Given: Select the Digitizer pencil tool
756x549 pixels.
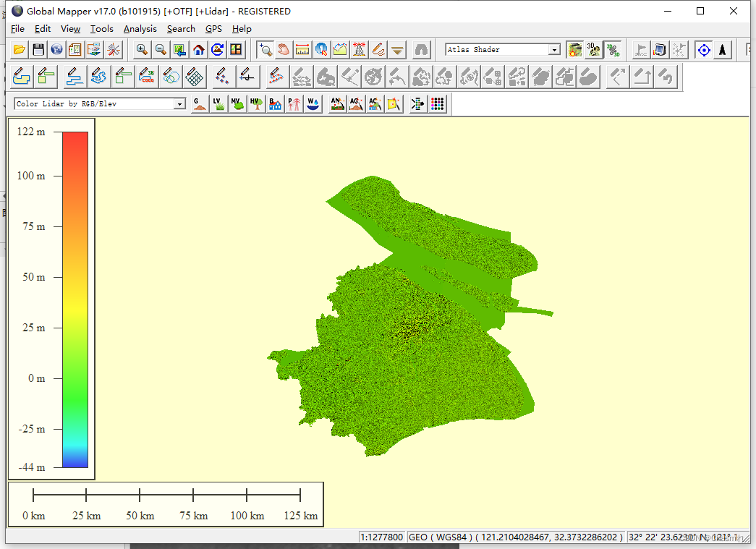Looking at the screenshot, I should pos(378,50).
